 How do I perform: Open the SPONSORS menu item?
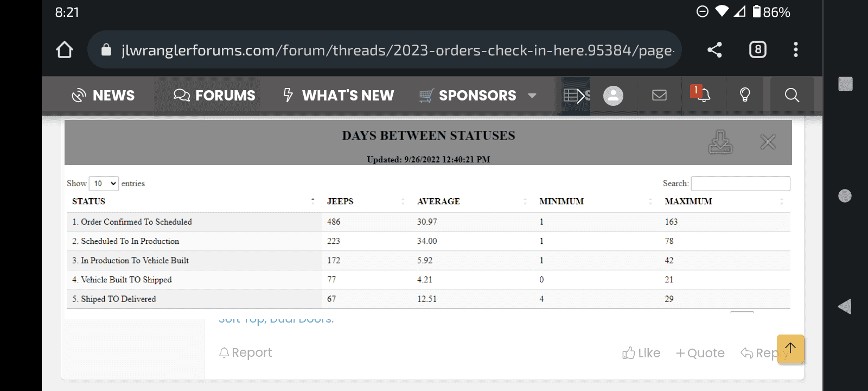[468, 96]
